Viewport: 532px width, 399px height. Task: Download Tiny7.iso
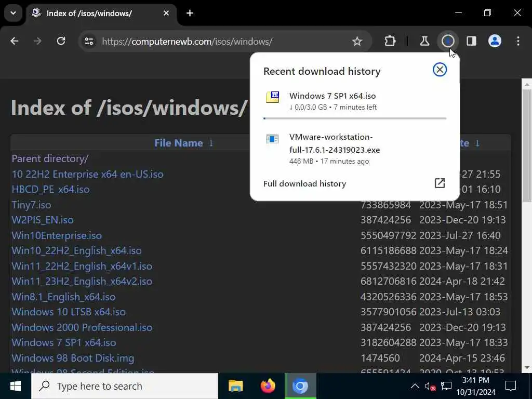tap(31, 205)
